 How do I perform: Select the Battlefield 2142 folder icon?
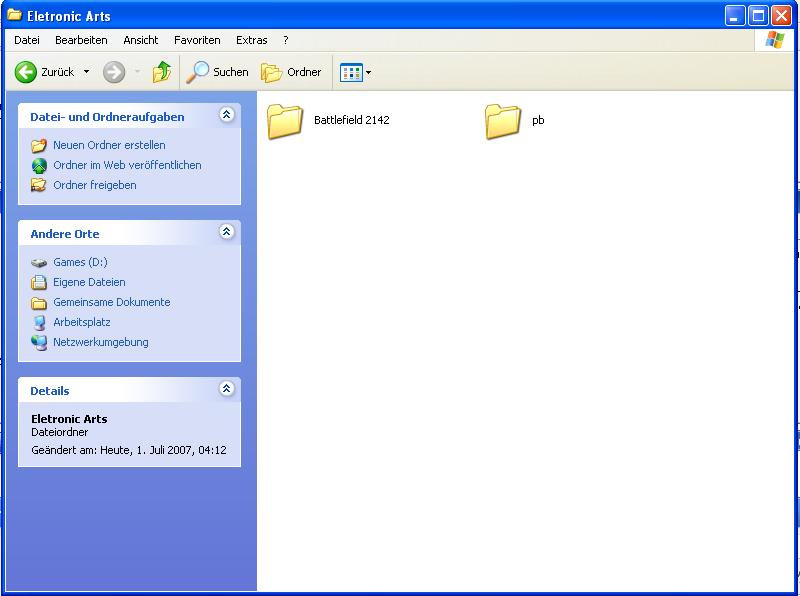coord(285,121)
